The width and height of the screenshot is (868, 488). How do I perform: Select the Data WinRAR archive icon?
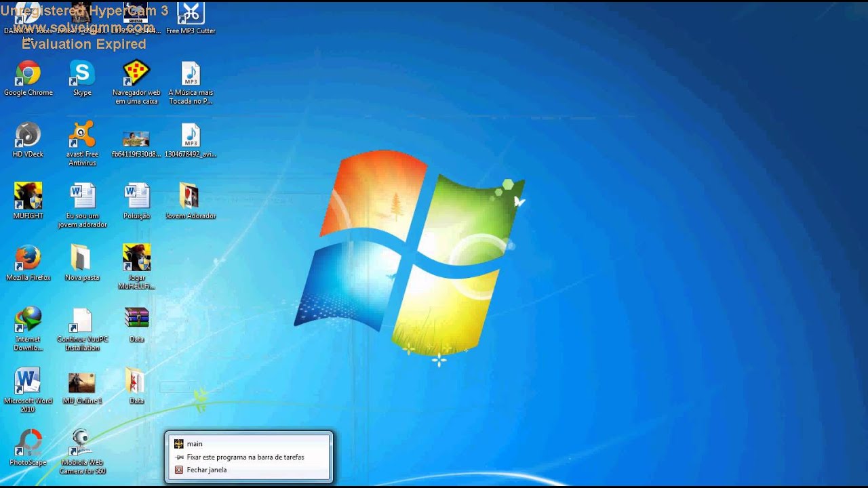point(136,325)
